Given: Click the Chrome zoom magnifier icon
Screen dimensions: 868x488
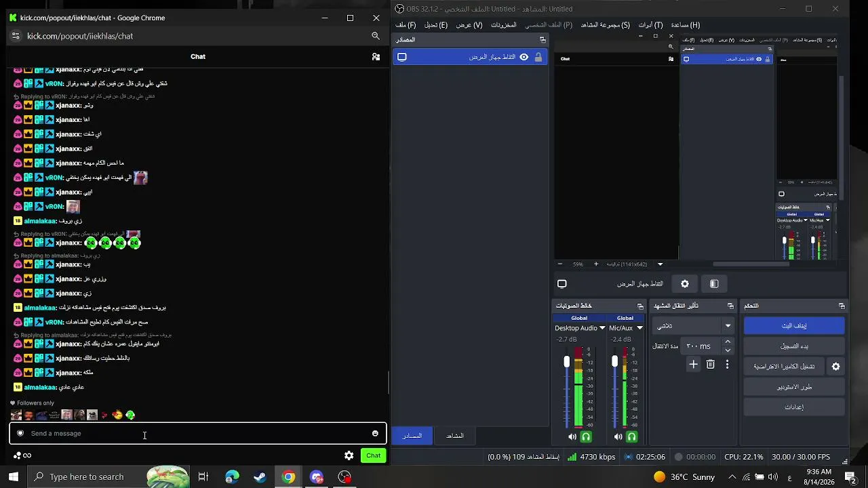Looking at the screenshot, I should (376, 36).
